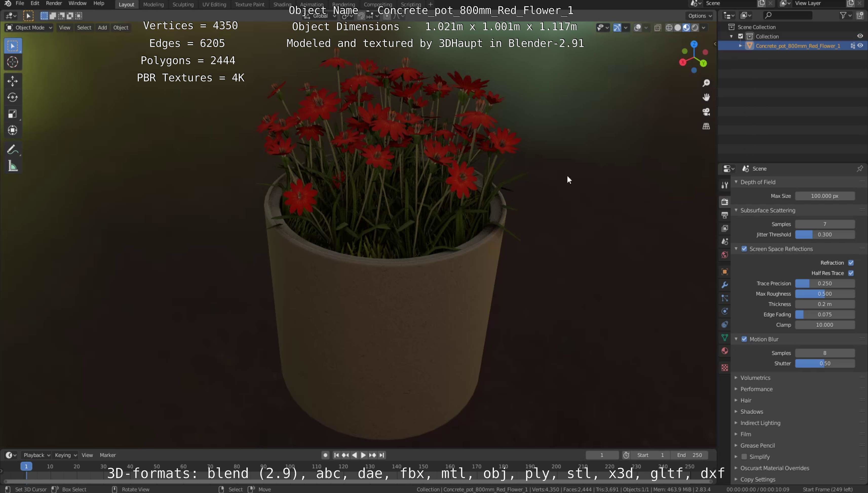The height and width of the screenshot is (493, 868).
Task: Open the World properties tab
Action: 724,255
